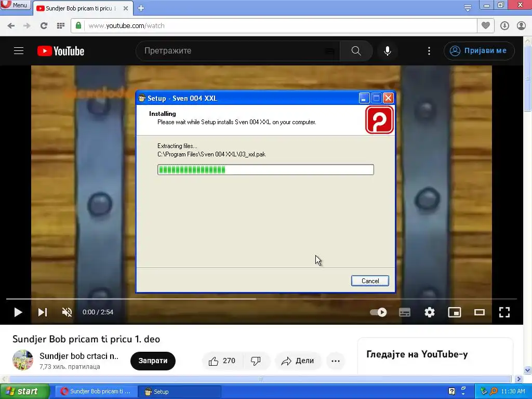Click the Гледајте на YouTube-у heading
The image size is (532, 399).
click(x=417, y=354)
